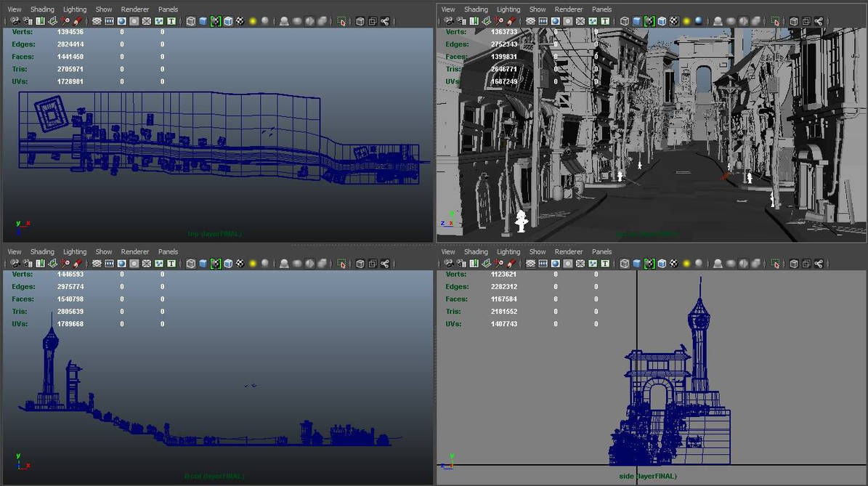Viewport: 868px width, 486px height.
Task: Select Grease Pencil icon in side viewport
Action: pos(511,264)
